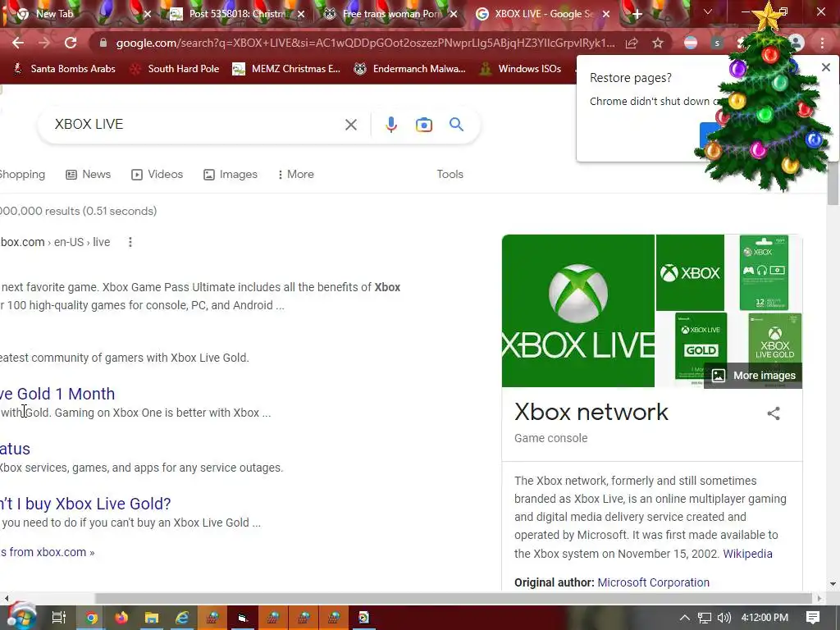Click the vertical page scrollbar thumb

(x=833, y=183)
